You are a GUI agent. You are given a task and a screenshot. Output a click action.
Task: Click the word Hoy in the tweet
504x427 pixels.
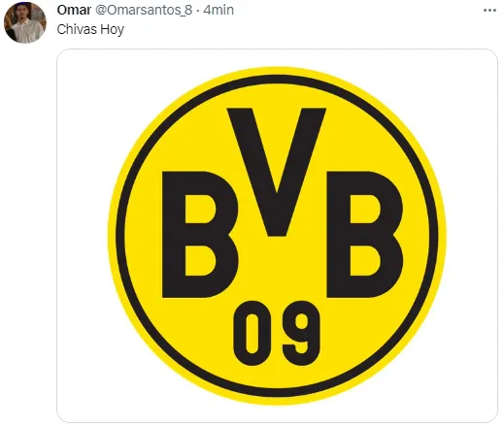(x=113, y=29)
